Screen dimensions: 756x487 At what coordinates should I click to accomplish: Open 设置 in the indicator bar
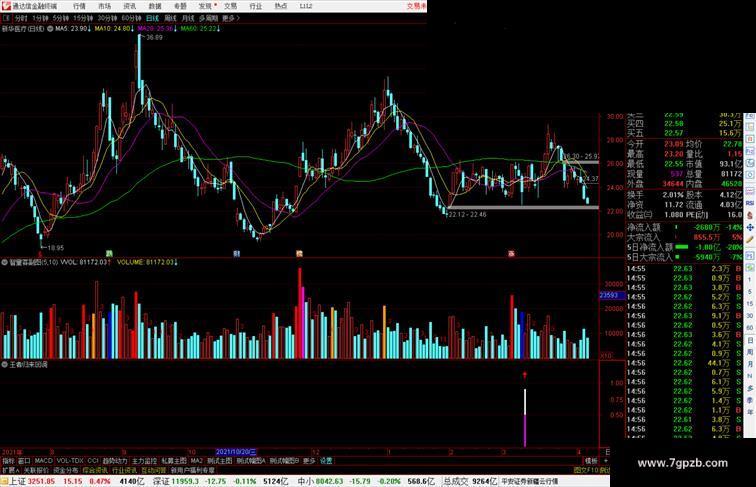(326, 461)
